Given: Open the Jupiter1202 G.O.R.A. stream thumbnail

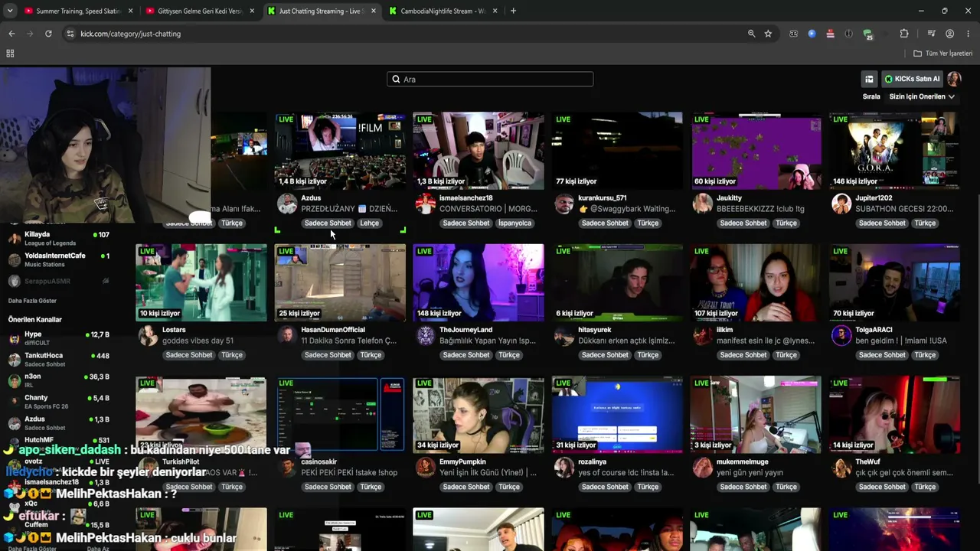Looking at the screenshot, I should pyautogui.click(x=894, y=151).
